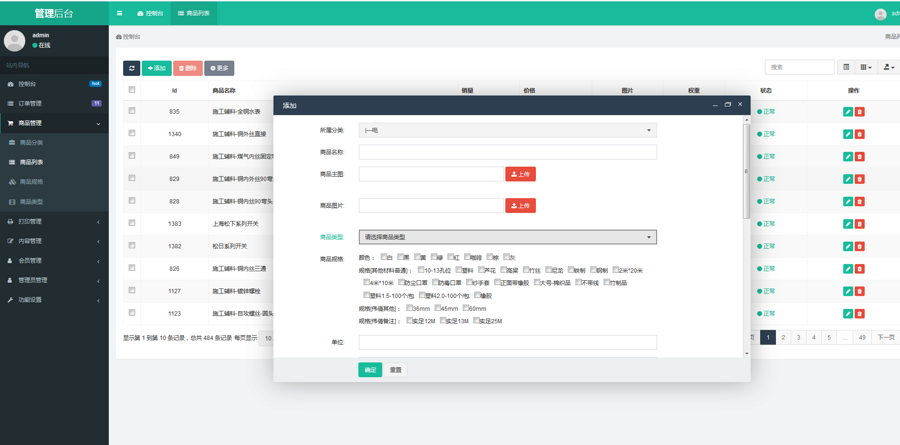Viewport: 900px width, 445px height.
Task: Open the export dropdown in the table toolbar
Action: point(889,67)
